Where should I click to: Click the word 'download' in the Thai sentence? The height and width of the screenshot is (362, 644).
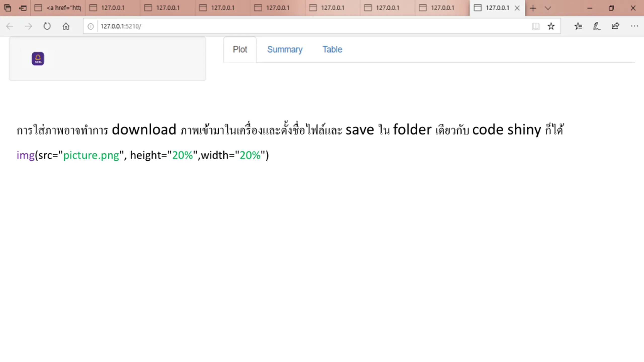click(144, 130)
